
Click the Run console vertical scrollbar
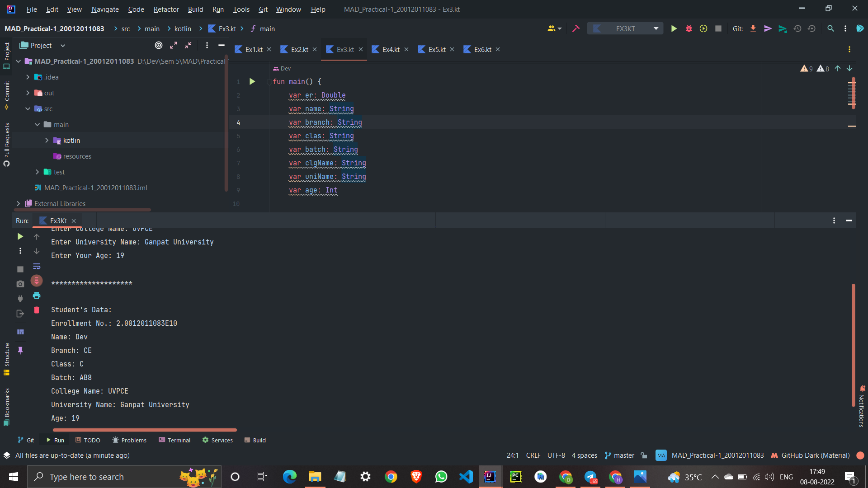point(853,345)
